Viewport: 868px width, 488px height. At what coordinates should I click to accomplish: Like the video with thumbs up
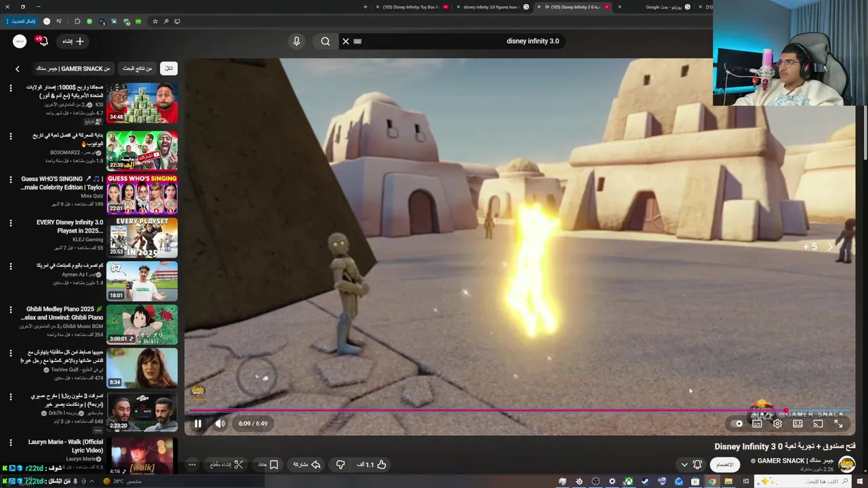pyautogui.click(x=372, y=464)
